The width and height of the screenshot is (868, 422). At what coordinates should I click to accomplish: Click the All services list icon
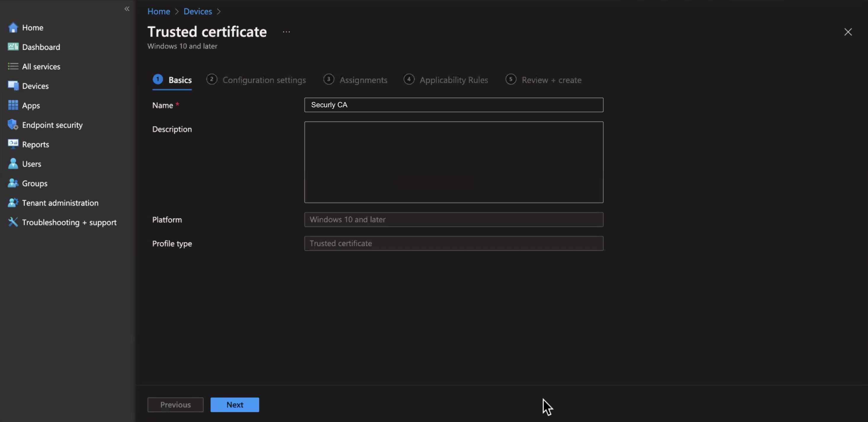pyautogui.click(x=13, y=66)
